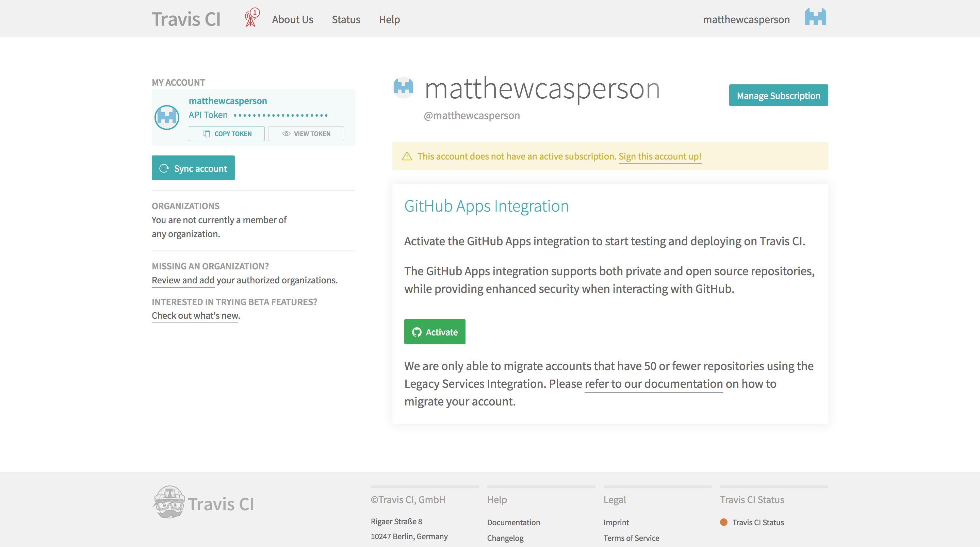
Task: Open the 'refer to our documentation' link
Action: (654, 384)
